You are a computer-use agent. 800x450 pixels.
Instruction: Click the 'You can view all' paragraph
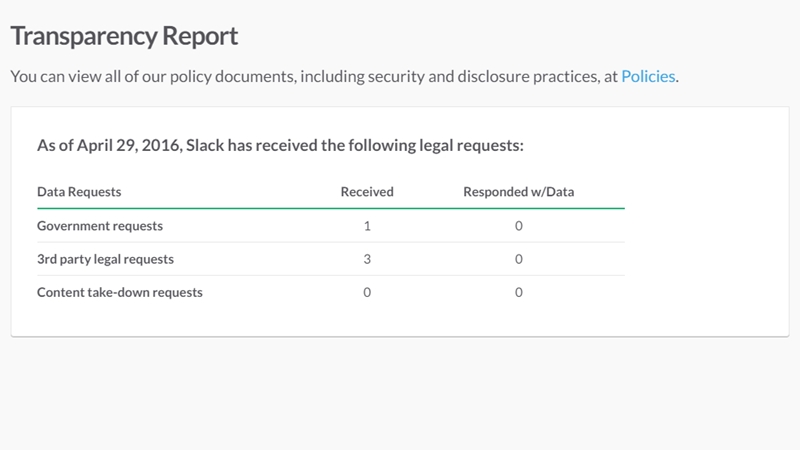344,77
